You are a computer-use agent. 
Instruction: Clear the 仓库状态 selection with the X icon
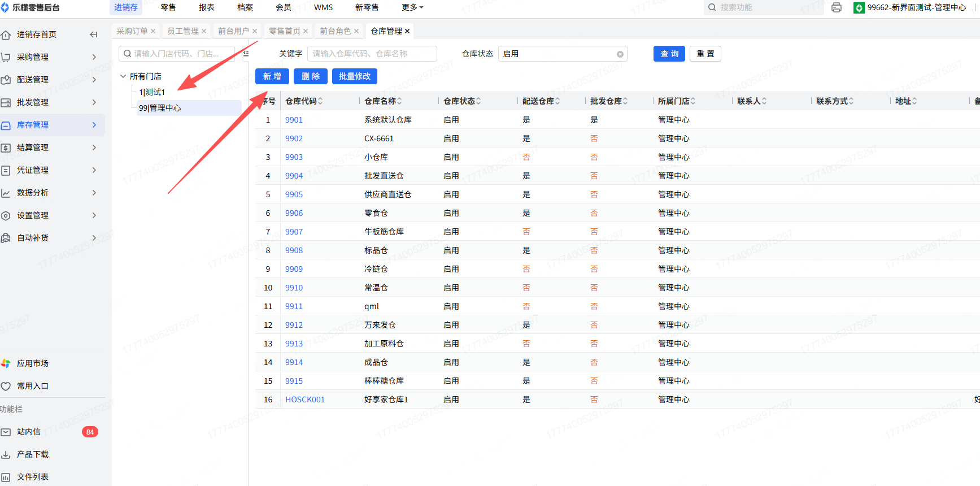[620, 54]
